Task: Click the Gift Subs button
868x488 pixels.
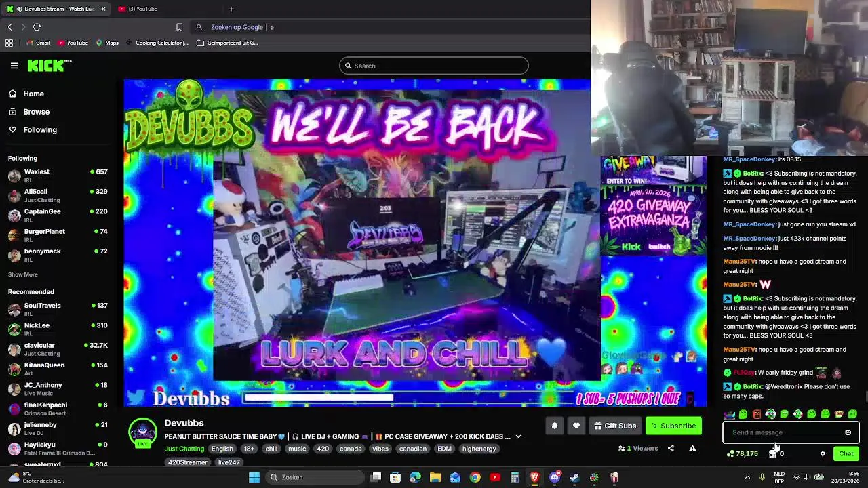Action: click(615, 426)
